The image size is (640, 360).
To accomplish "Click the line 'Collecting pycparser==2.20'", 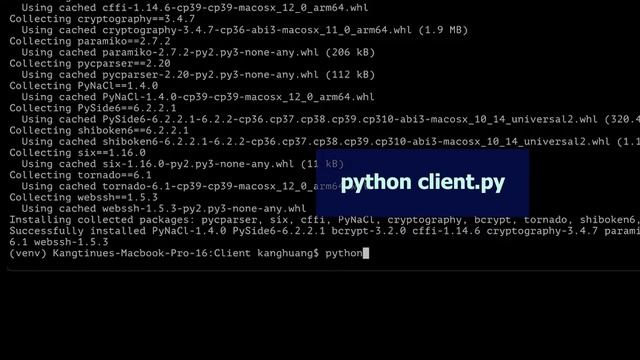I will (90, 64).
